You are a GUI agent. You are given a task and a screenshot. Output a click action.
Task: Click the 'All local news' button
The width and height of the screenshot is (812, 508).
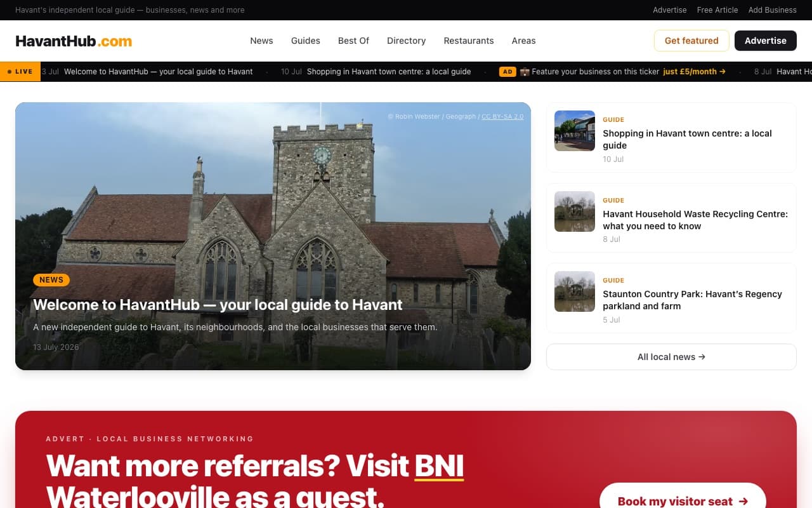[x=671, y=357]
